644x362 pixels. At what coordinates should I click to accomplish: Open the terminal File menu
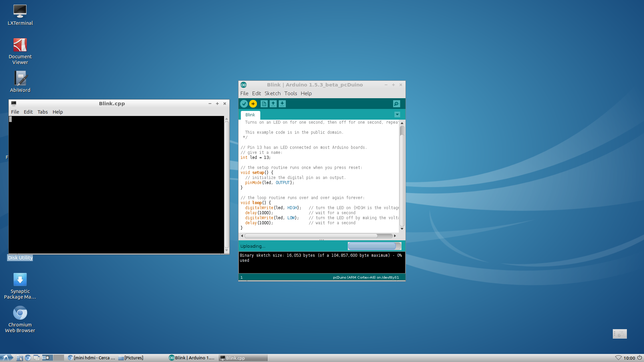[x=15, y=112]
